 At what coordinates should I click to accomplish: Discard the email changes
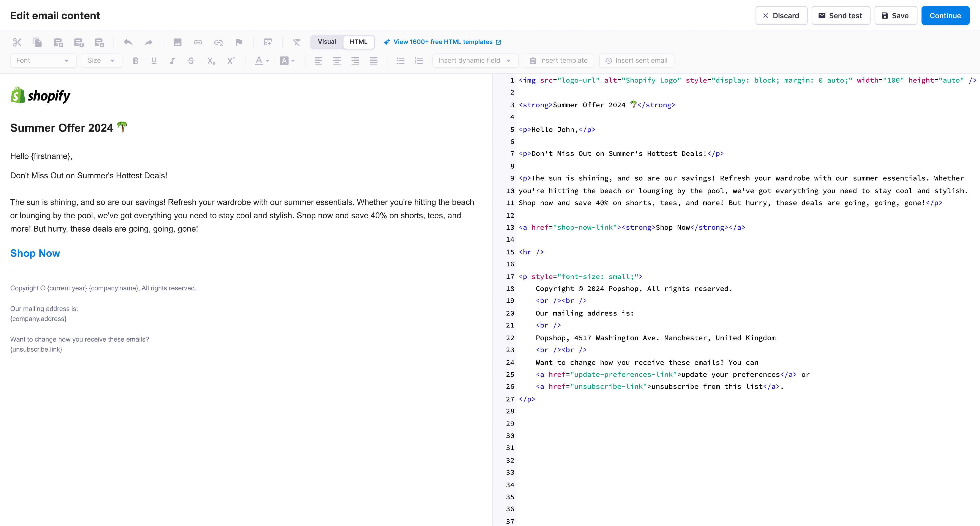(781, 16)
